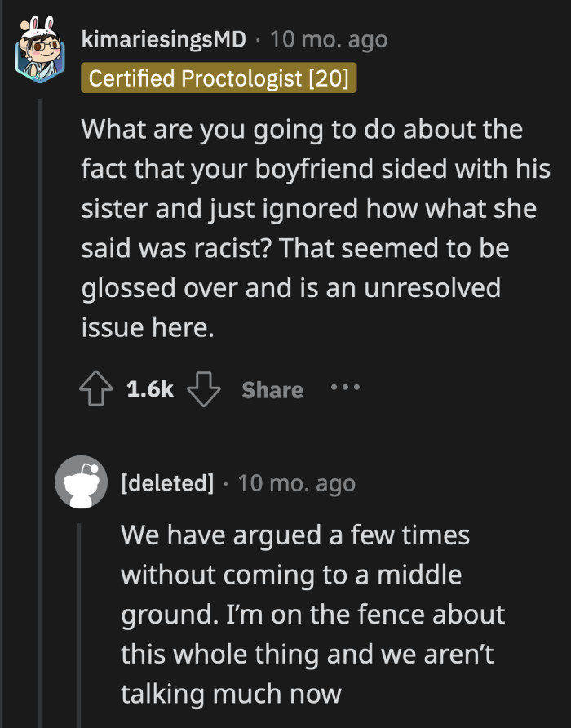The height and width of the screenshot is (728, 571).
Task: Click the Share label on the comment
Action: (x=272, y=389)
